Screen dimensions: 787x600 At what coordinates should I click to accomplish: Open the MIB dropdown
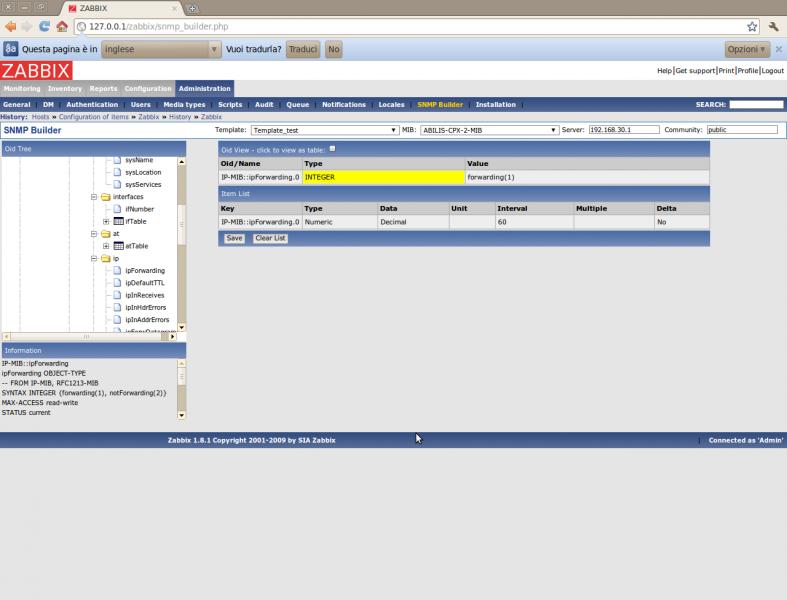(488, 130)
